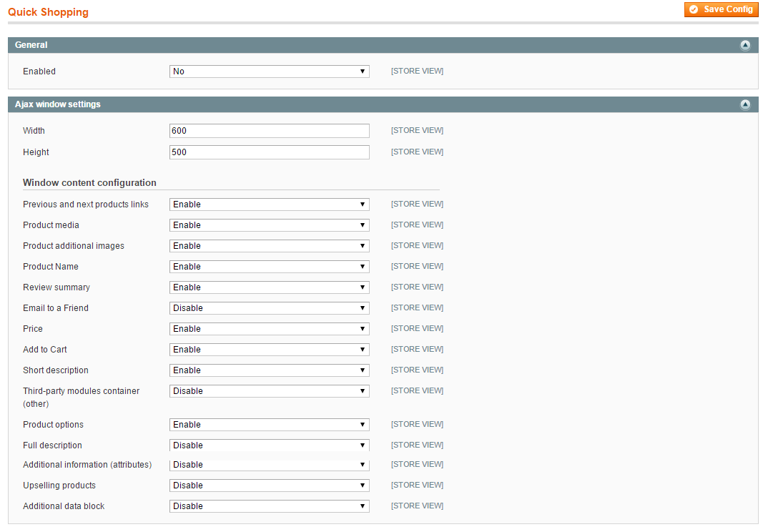Click STORE VIEW text beside Price
This screenshot has width=768, height=532.
tap(418, 329)
